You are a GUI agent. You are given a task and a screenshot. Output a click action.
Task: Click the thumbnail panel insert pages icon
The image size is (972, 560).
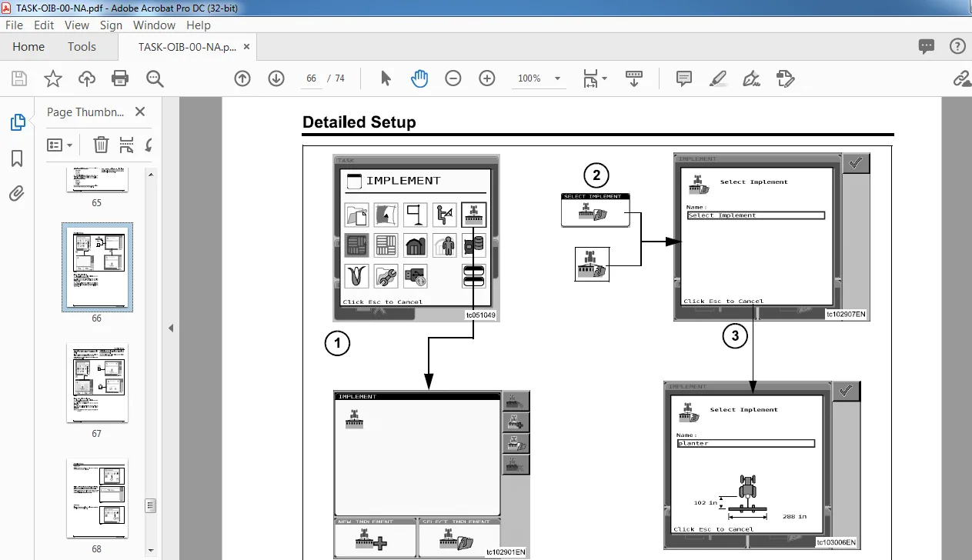tap(126, 145)
